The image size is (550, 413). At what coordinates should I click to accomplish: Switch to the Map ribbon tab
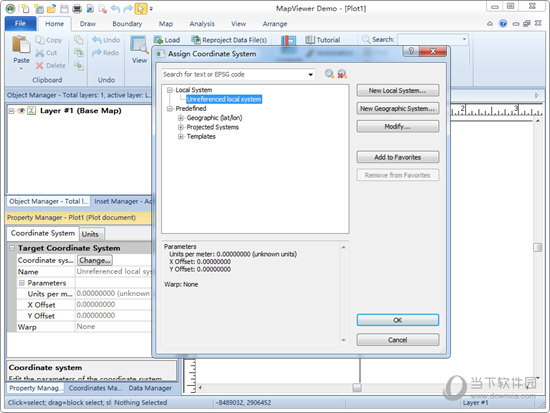click(166, 24)
